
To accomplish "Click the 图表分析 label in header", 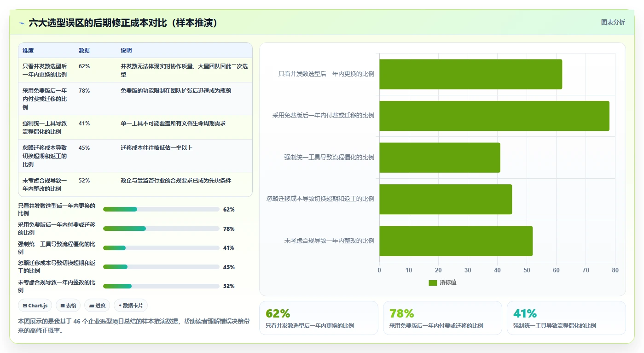I will click(613, 22).
